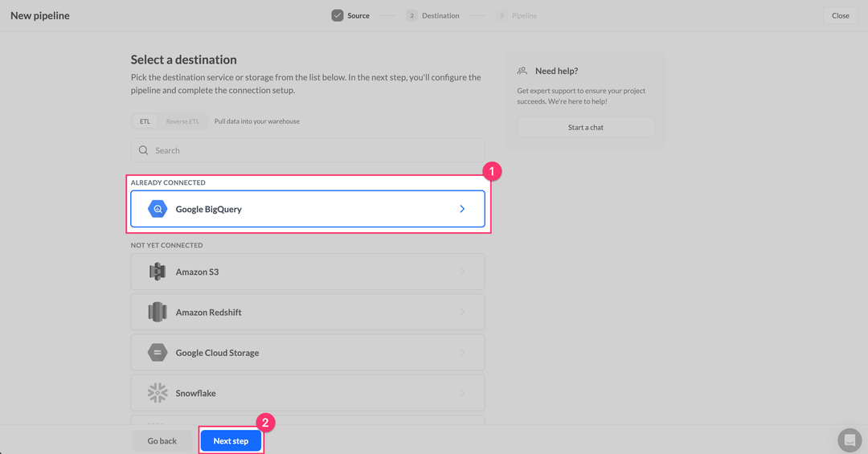Click Start a chat button
The height and width of the screenshot is (454, 868).
[x=586, y=127]
